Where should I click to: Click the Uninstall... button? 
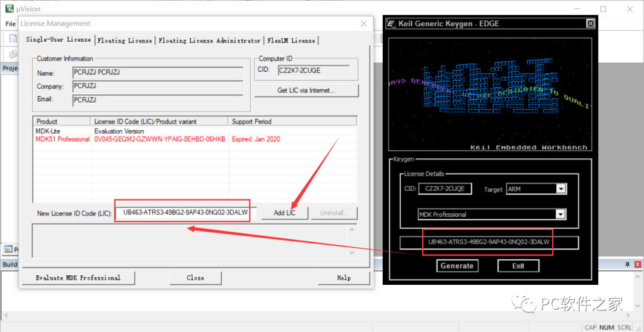click(x=334, y=213)
